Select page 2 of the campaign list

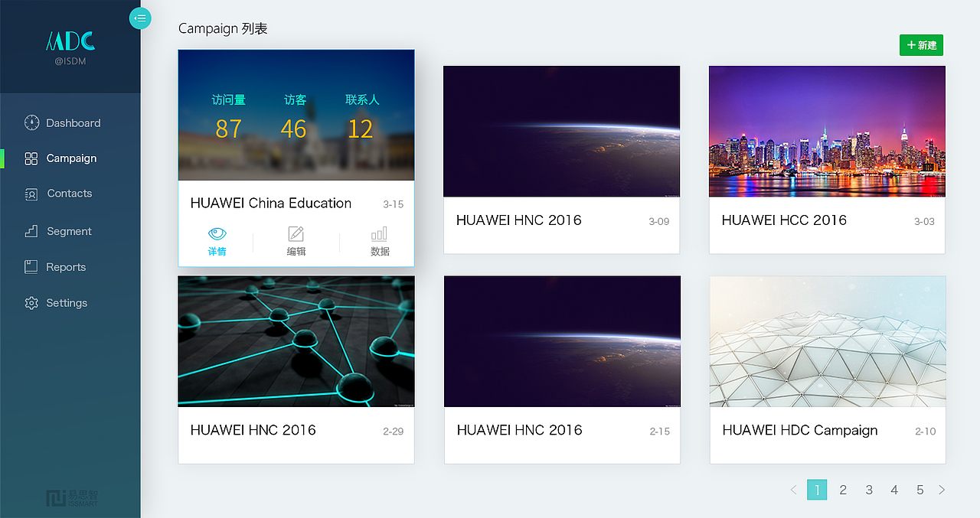coord(843,490)
